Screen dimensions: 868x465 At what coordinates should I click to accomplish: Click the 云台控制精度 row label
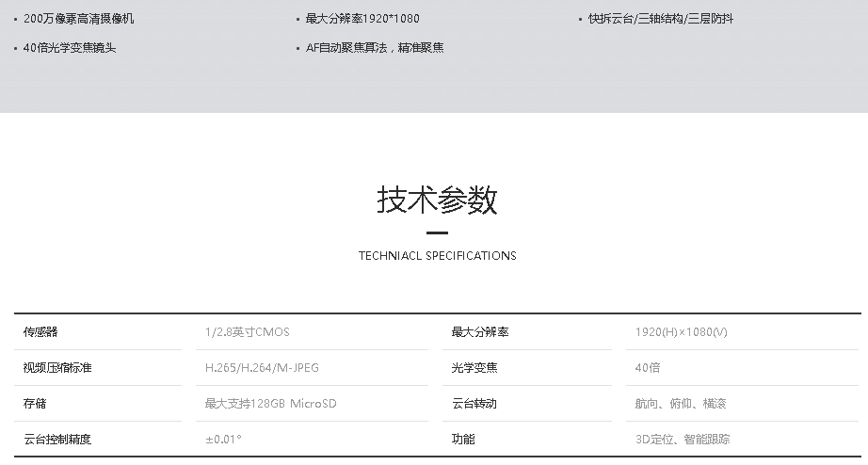[x=57, y=440]
